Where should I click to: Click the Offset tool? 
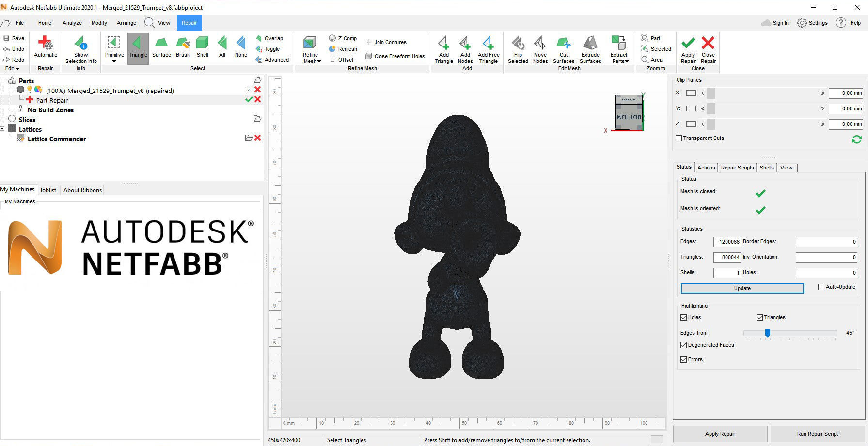(341, 60)
